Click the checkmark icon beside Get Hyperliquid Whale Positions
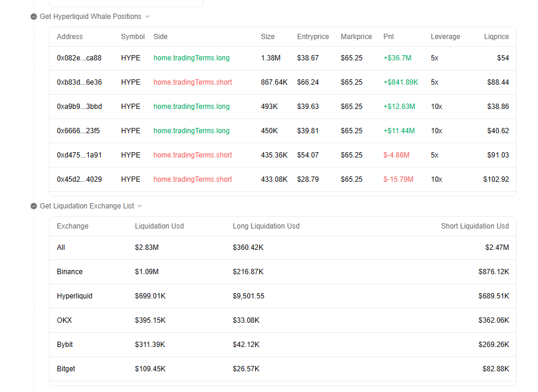The image size is (538, 392). click(x=34, y=17)
